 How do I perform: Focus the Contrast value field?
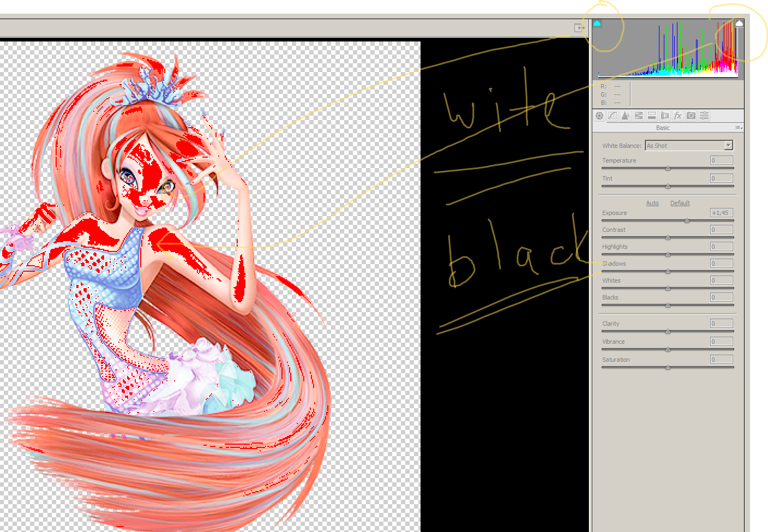(722, 230)
